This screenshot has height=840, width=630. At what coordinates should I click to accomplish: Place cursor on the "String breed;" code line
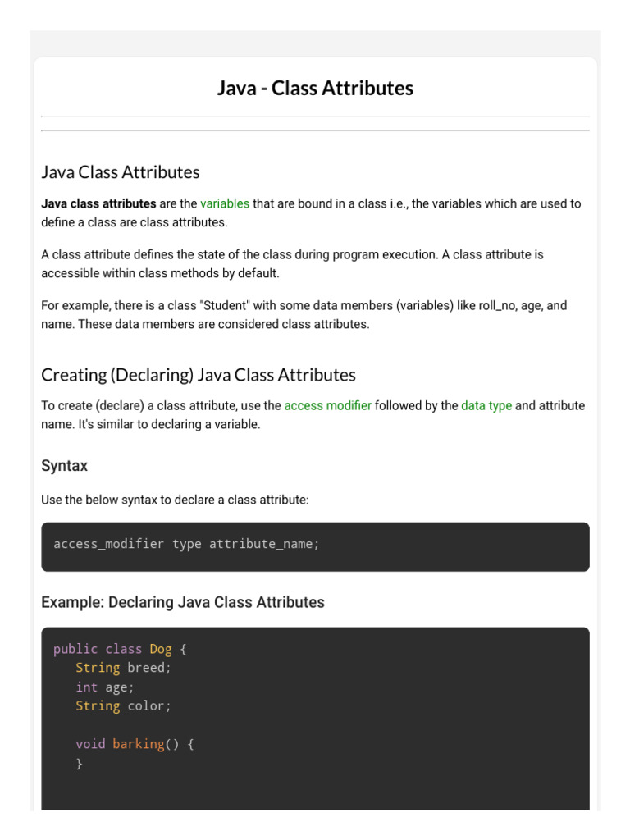123,668
